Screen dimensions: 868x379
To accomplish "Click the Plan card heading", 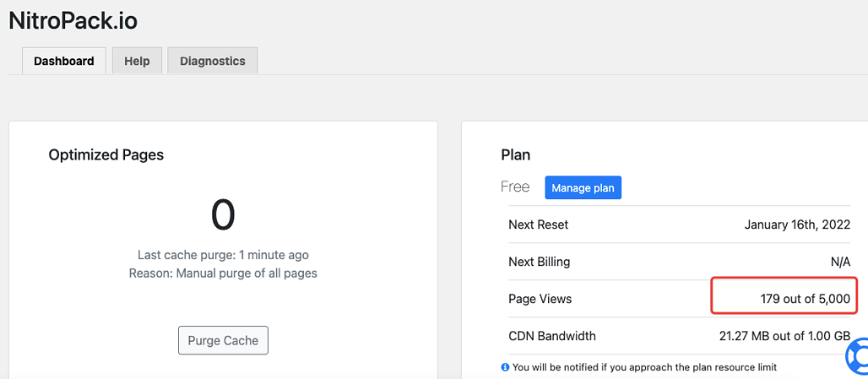I will tap(515, 155).
